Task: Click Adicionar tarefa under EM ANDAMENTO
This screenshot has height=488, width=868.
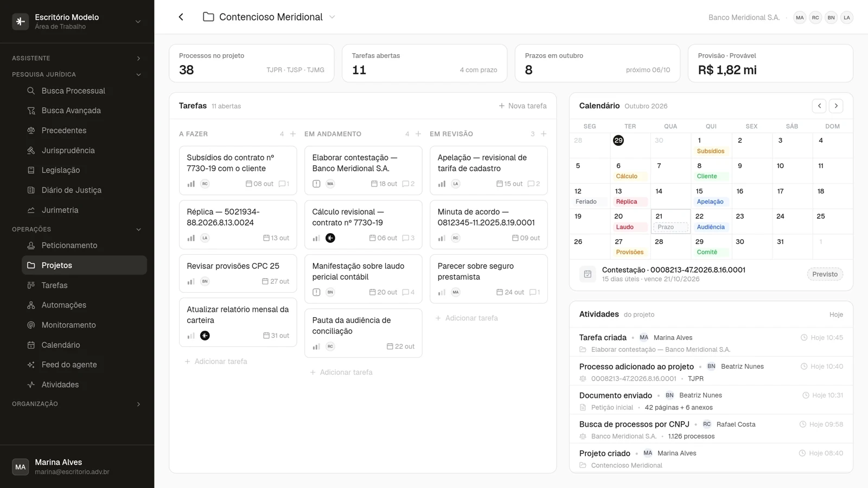Action: [341, 373]
